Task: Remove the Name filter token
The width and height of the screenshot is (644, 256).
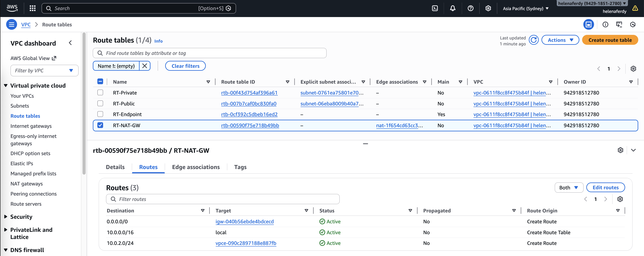Action: (145, 66)
